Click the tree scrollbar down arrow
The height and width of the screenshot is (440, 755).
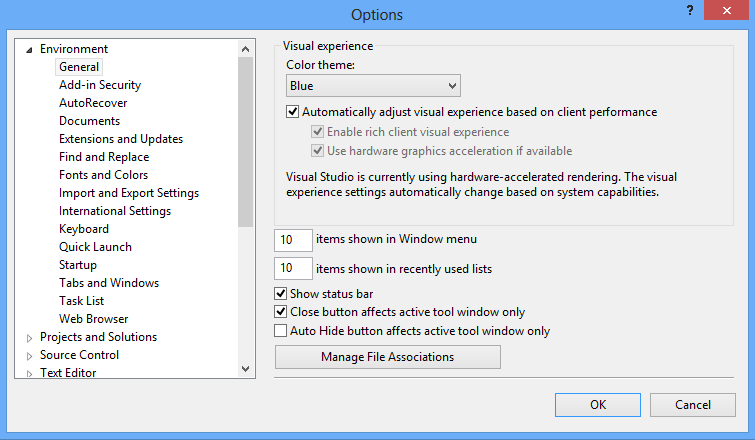(x=245, y=369)
